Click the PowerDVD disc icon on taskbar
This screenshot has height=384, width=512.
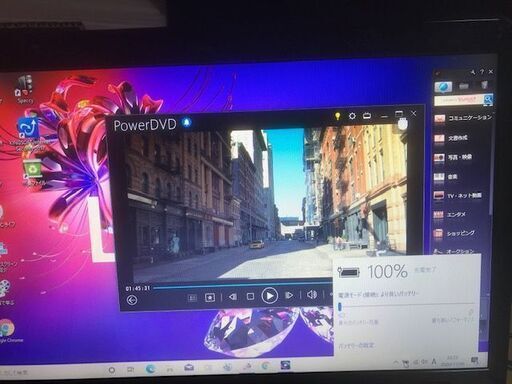[x=285, y=365]
